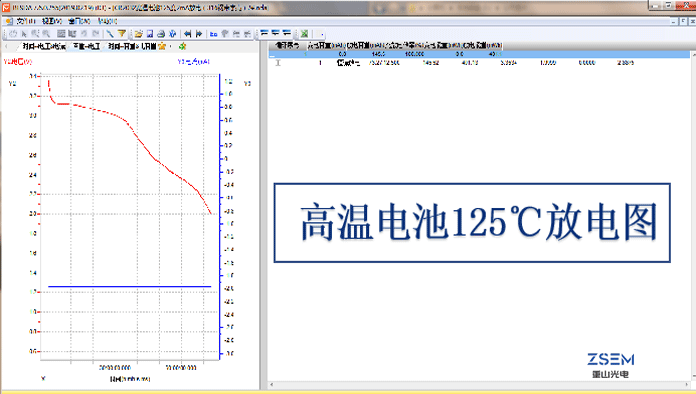Save data using the blue floppy disk icon
This screenshot has width=696, height=394.
[x=150, y=34]
